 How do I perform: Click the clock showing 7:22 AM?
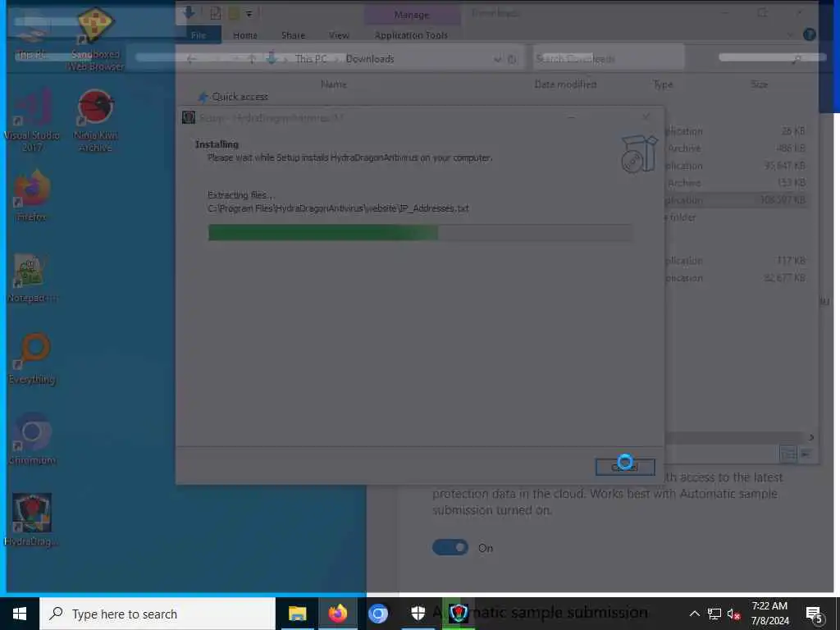click(x=769, y=606)
